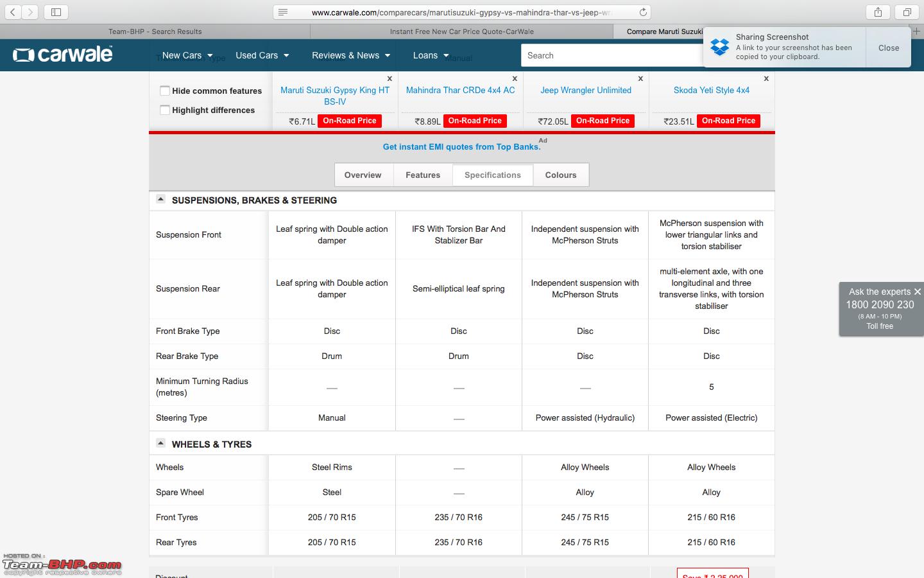Click IFS With Torsion Bar cell
This screenshot has height=578, width=924.
[x=459, y=234]
